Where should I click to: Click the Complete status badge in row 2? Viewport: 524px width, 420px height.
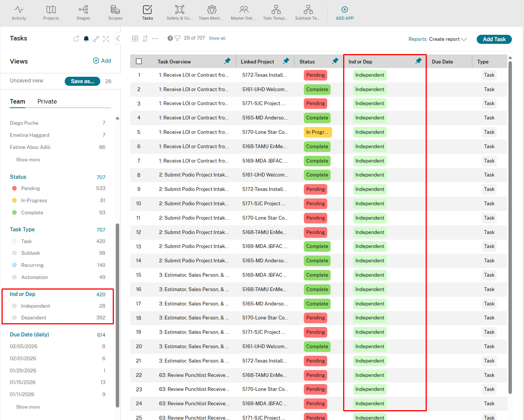coord(317,89)
